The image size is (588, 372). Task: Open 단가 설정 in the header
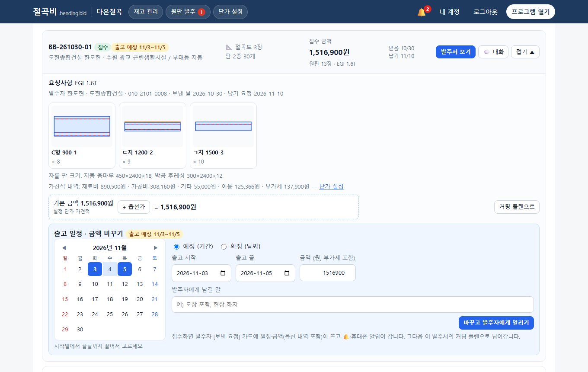pos(230,12)
